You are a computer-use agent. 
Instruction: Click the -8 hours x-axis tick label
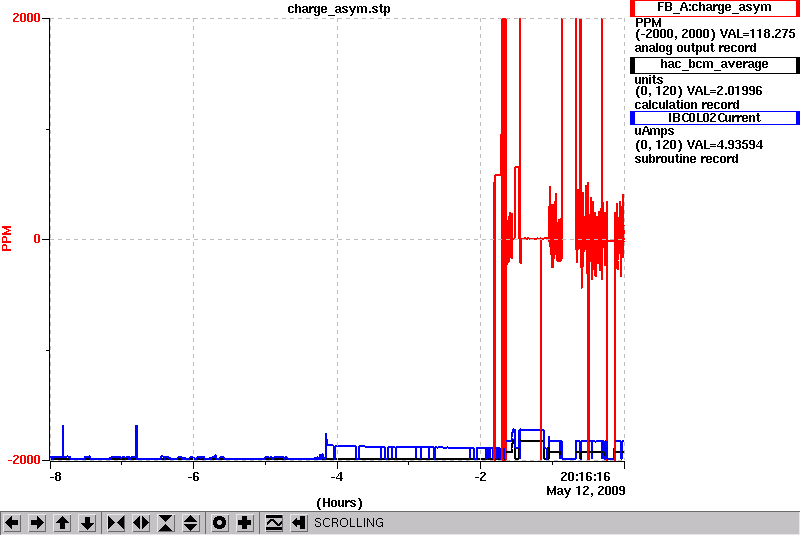(x=55, y=477)
